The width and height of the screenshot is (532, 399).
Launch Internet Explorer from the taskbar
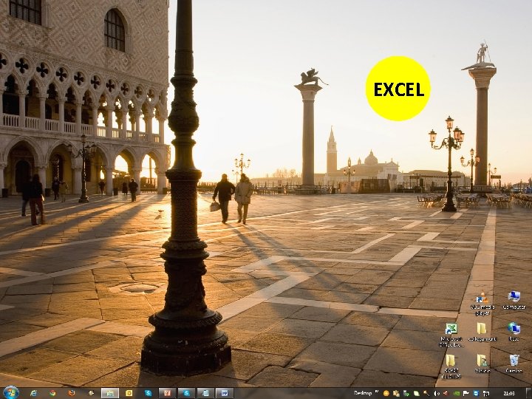(x=33, y=393)
